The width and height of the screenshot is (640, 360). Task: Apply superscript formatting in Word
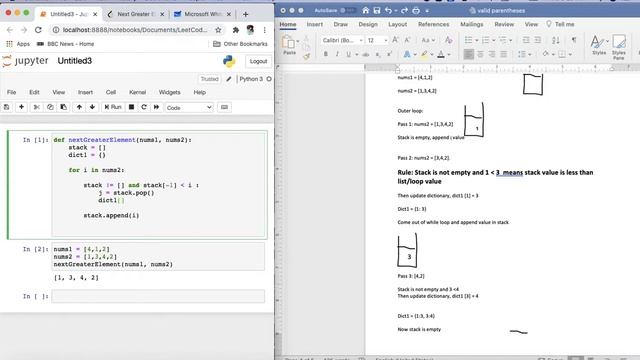(389, 54)
